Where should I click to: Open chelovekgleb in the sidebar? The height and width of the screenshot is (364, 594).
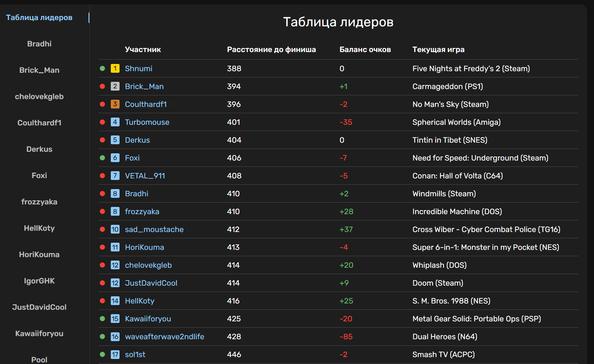pyautogui.click(x=39, y=97)
